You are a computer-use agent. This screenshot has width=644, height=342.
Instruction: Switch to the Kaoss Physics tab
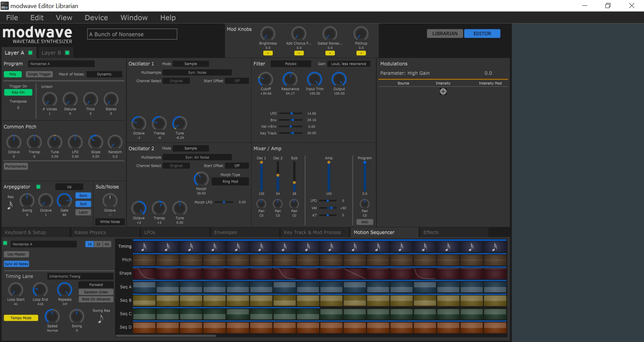[x=90, y=232]
